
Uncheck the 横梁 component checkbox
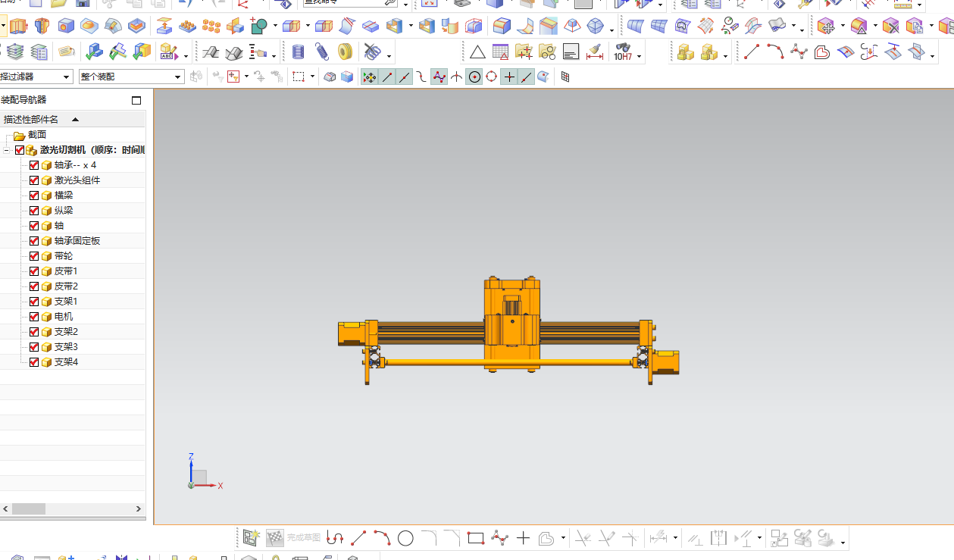[x=34, y=196]
